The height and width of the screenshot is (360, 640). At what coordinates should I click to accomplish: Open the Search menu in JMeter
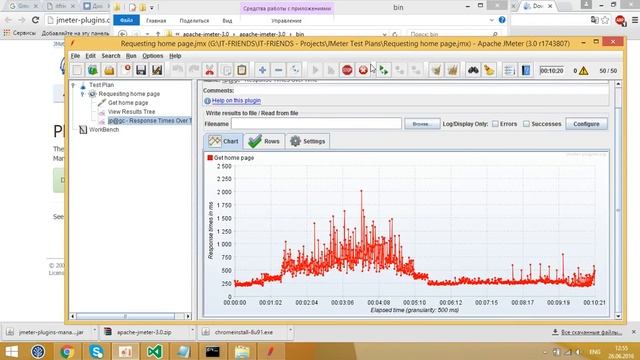pyautogui.click(x=111, y=56)
